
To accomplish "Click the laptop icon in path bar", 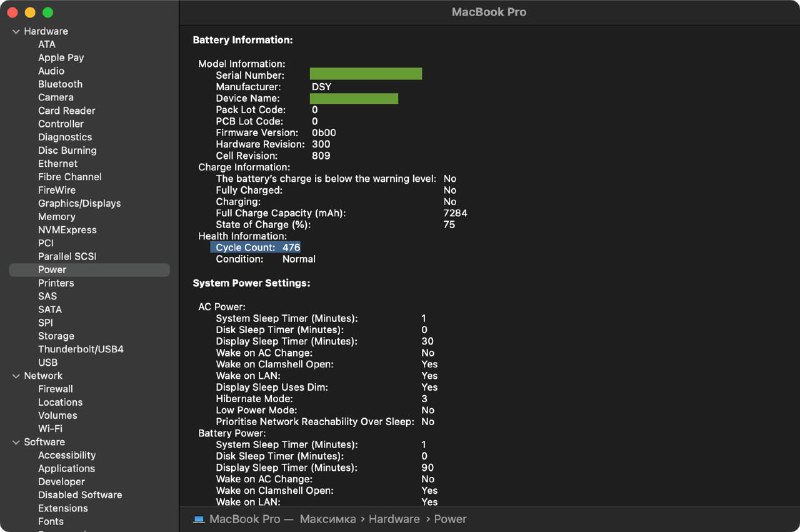I will click(x=198, y=519).
